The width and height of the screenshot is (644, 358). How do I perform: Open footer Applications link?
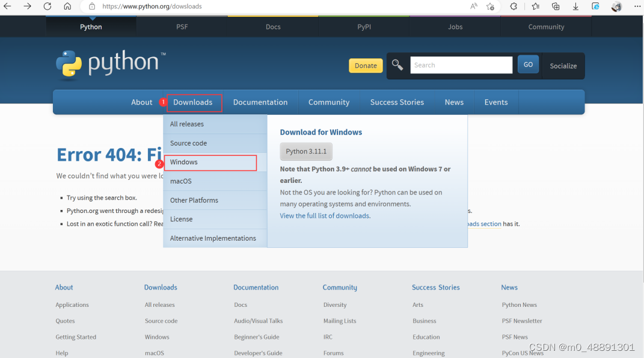[x=72, y=304]
